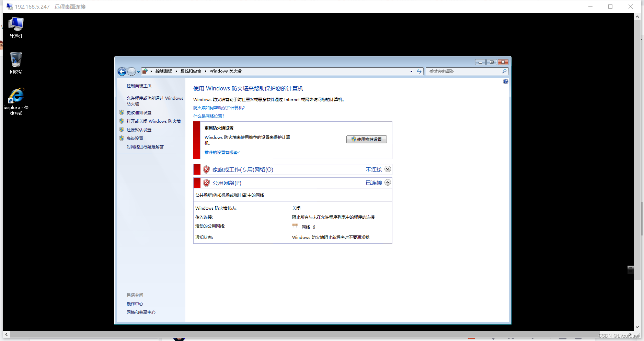
Task: Open 高级设置 link
Action: point(135,139)
